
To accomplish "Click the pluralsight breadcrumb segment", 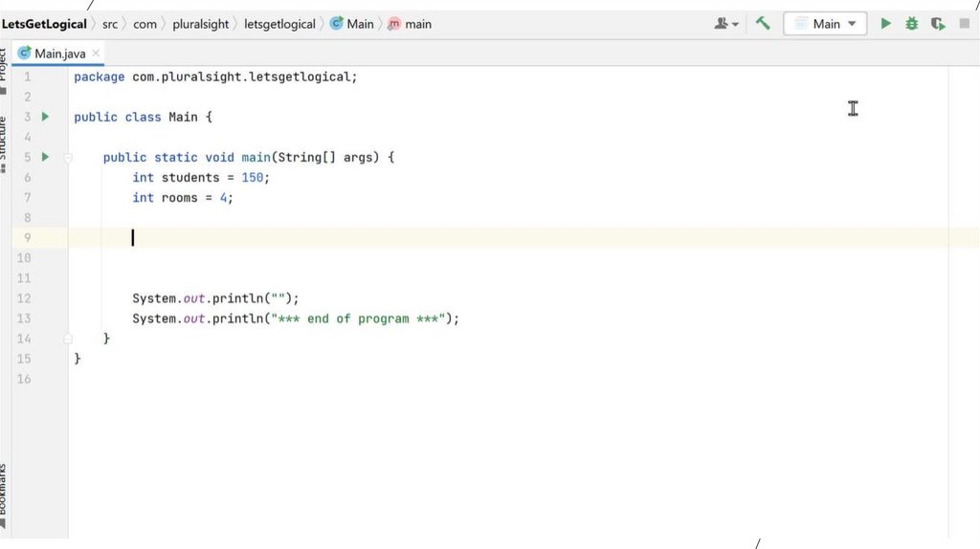I will (x=200, y=24).
